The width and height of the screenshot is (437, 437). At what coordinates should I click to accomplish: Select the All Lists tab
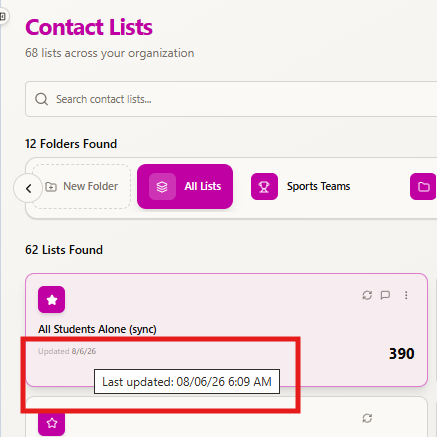pos(185,186)
